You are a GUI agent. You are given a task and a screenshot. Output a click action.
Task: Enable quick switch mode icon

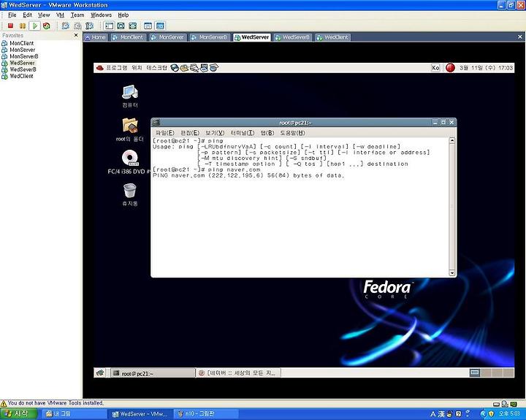point(132,26)
